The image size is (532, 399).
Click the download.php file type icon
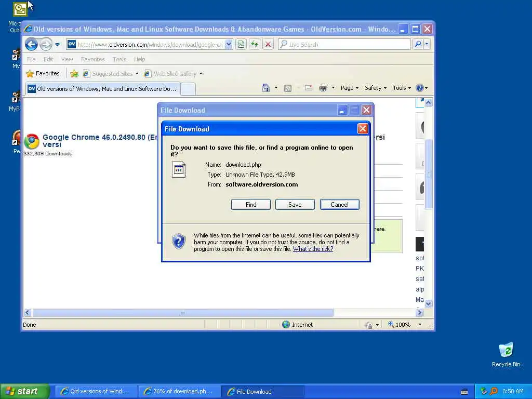(179, 170)
